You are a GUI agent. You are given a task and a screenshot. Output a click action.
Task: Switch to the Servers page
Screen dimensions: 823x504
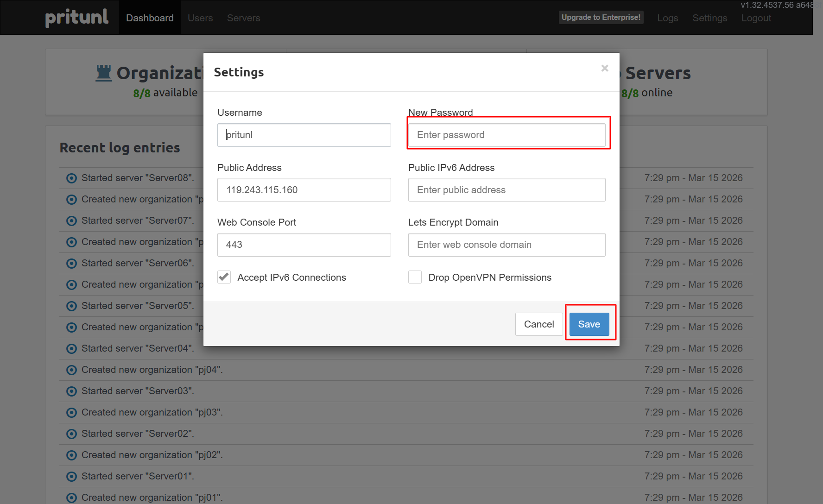pyautogui.click(x=243, y=18)
